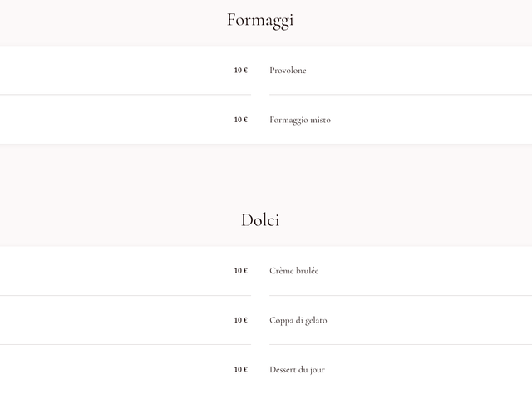Click empty space right of Crème brulée row

[x=432, y=271]
